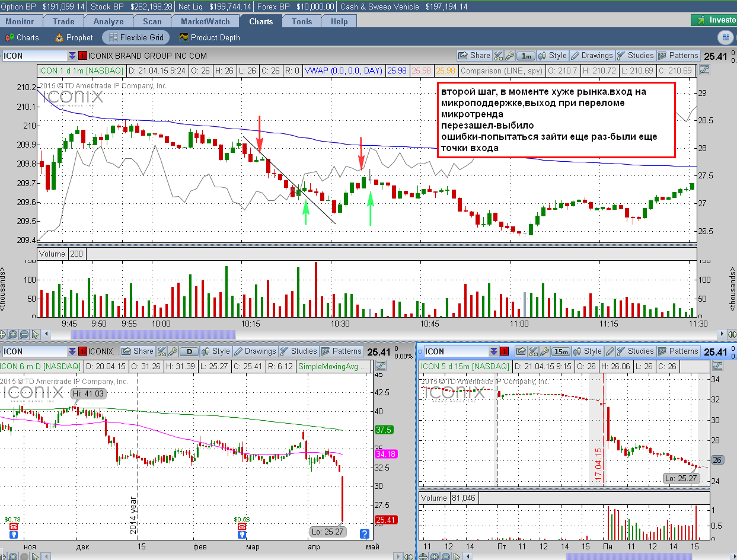Open Patterns menu on the daily chart
737x560 pixels.
(342, 351)
